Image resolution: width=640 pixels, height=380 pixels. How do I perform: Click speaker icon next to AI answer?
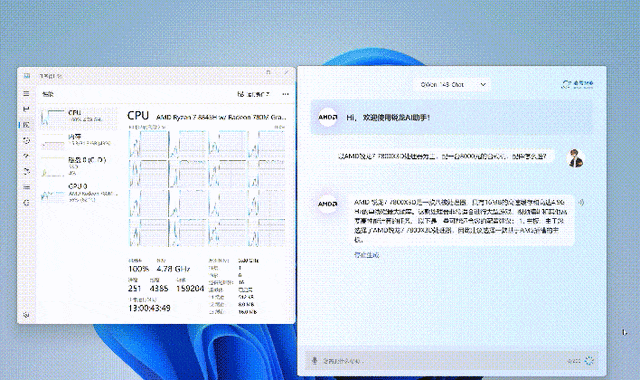point(581,202)
